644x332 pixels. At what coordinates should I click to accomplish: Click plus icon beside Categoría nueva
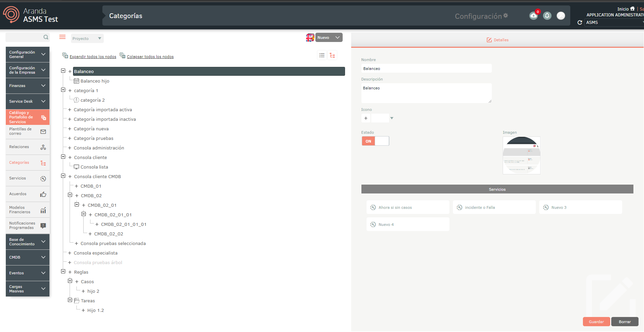pyautogui.click(x=70, y=129)
